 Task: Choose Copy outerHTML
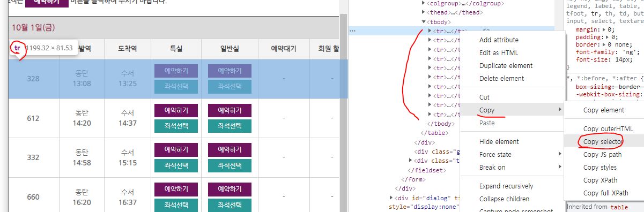click(604, 129)
